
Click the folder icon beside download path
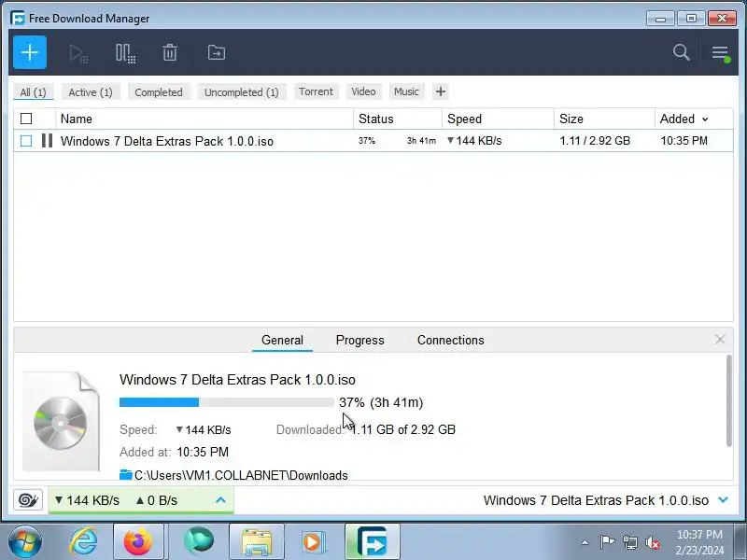pos(126,475)
